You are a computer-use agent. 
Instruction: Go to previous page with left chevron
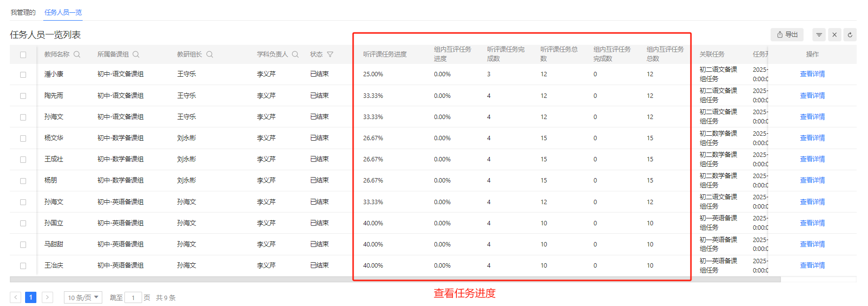(x=16, y=297)
